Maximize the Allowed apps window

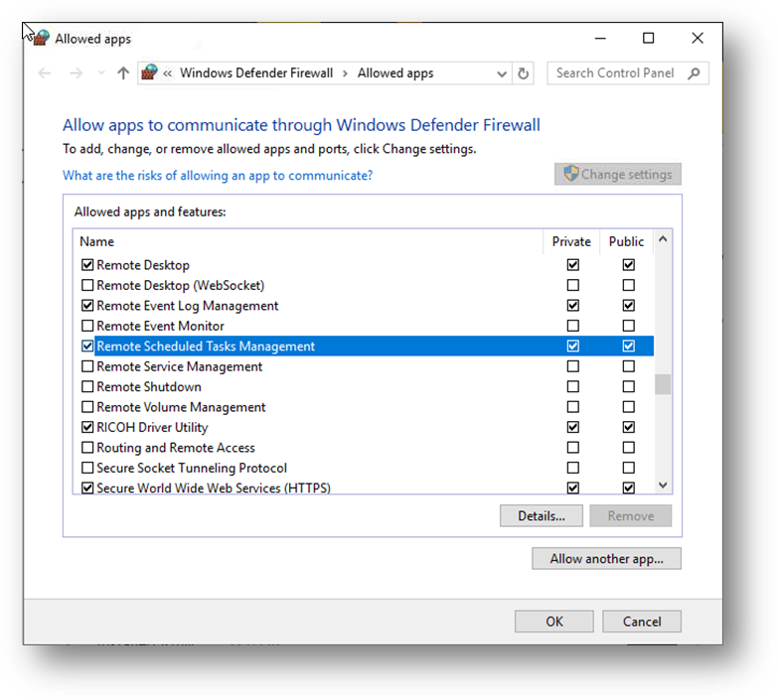click(648, 39)
